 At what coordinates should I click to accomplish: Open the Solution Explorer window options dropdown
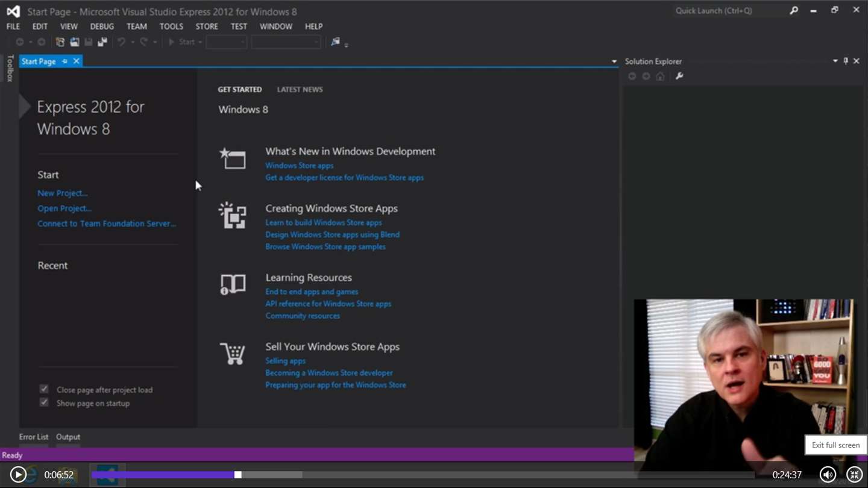[x=835, y=61]
